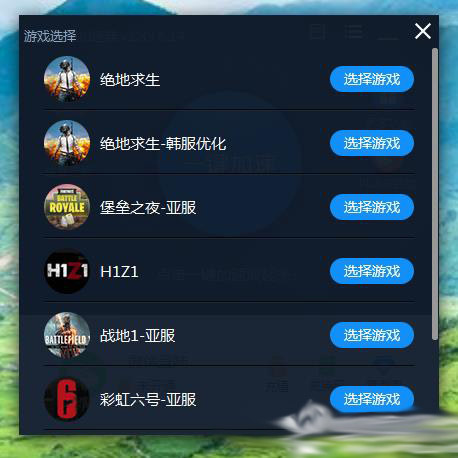Screen dimensions: 458x458
Task: Click the H1Z1 logo icon
Action: [67, 271]
